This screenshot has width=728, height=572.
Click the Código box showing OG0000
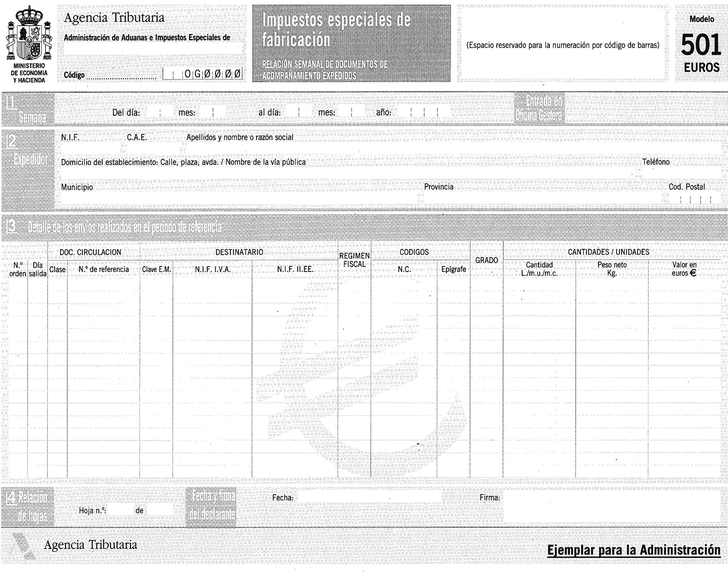203,74
